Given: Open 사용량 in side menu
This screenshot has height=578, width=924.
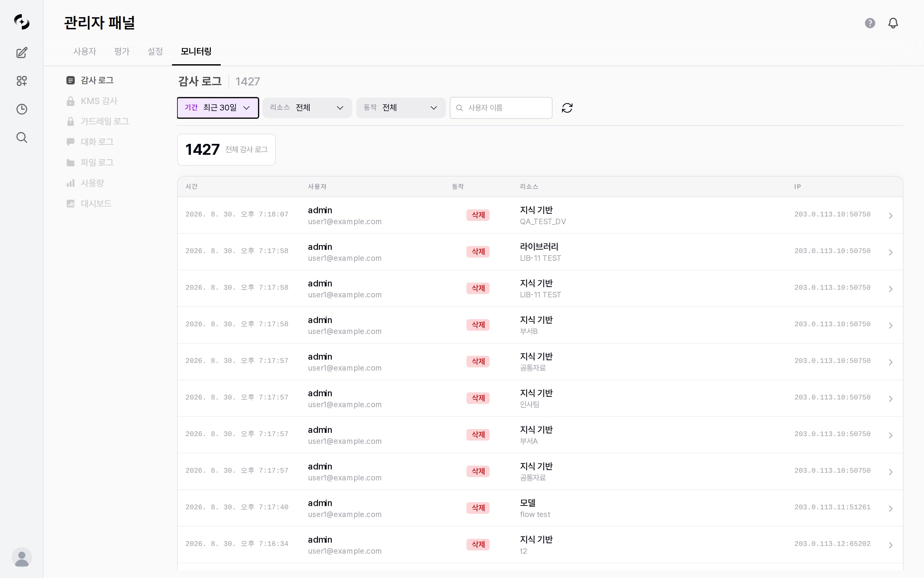Looking at the screenshot, I should coord(92,183).
